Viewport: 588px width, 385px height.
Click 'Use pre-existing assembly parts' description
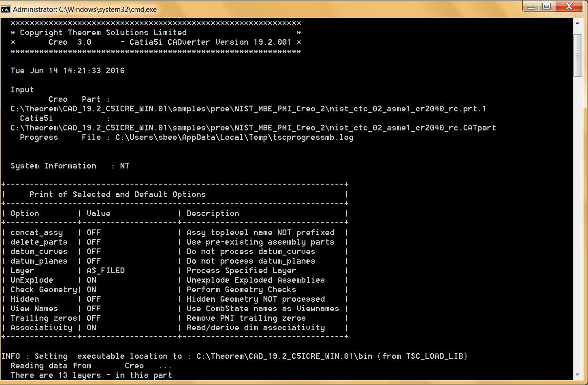coord(261,242)
